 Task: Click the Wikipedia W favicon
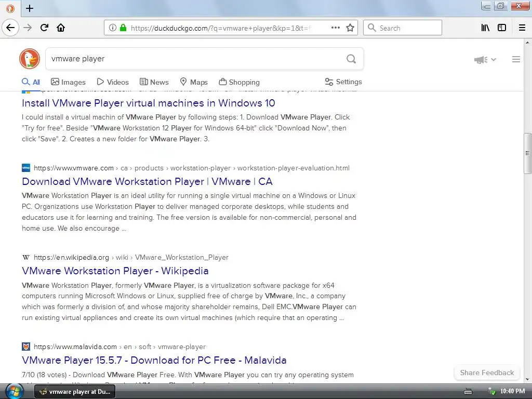pos(26,257)
